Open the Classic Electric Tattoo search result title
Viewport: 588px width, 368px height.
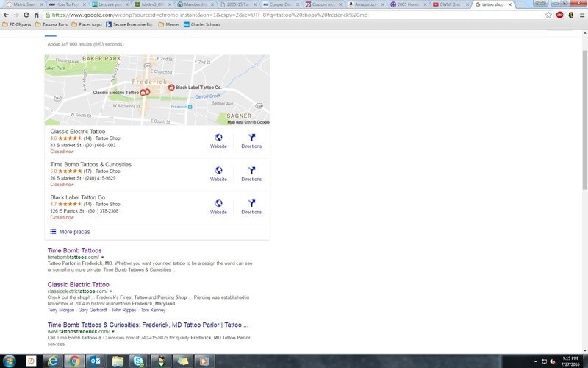(78, 284)
